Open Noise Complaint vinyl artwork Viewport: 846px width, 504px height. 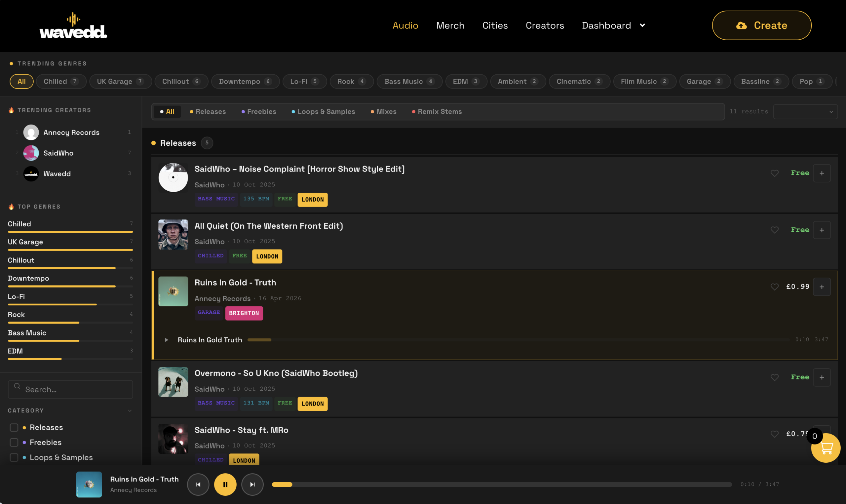coord(173,177)
